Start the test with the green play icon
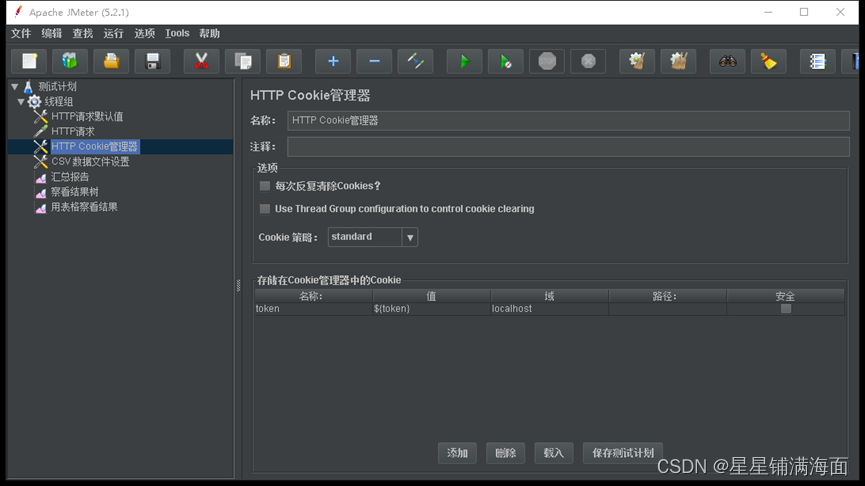The width and height of the screenshot is (865, 486). click(x=464, y=61)
